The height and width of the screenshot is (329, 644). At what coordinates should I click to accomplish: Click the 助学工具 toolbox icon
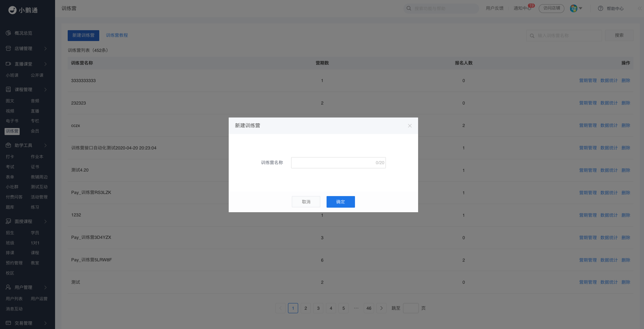(8, 145)
